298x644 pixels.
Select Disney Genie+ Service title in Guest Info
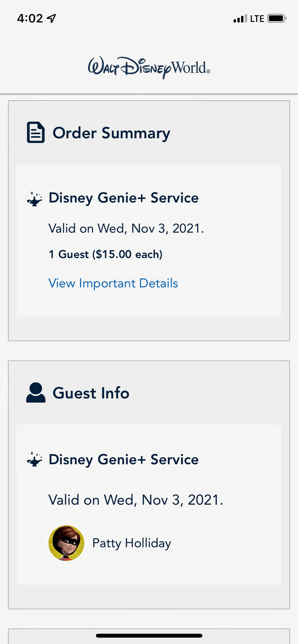tap(124, 460)
